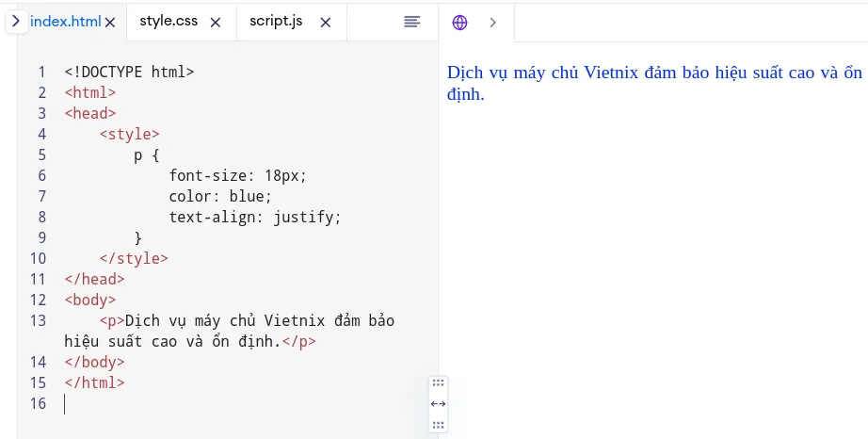Click the closing </head> tag
The width and height of the screenshot is (868, 439).
coord(95,279)
